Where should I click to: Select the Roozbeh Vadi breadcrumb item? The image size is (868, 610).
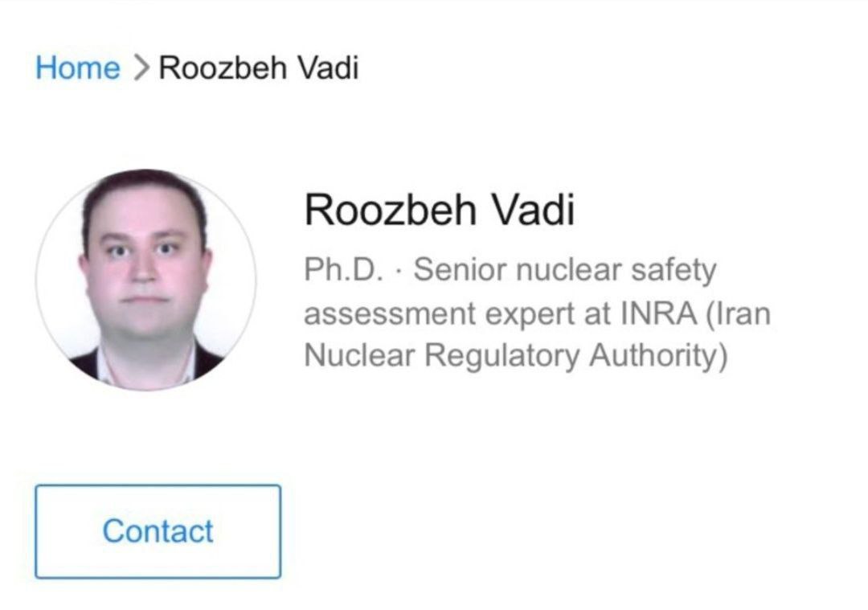(x=258, y=68)
